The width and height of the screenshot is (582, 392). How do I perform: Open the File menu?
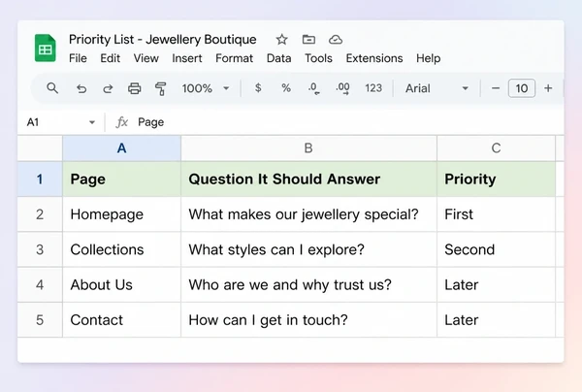click(x=78, y=58)
